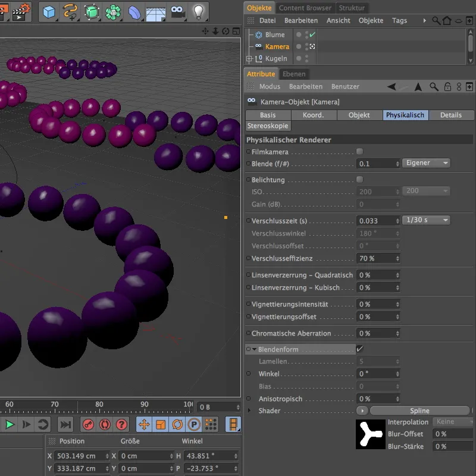Open the spline pen tool
476x476 pixels.
tap(70, 12)
